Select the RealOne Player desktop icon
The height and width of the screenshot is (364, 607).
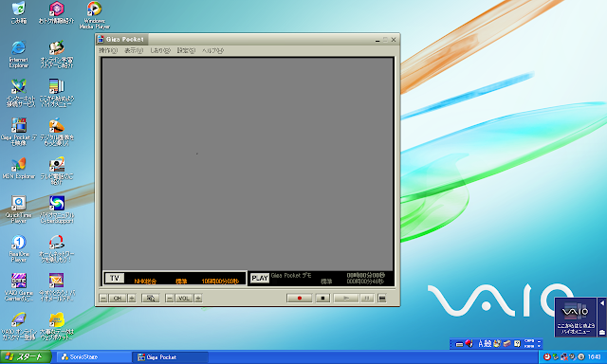pos(19,248)
